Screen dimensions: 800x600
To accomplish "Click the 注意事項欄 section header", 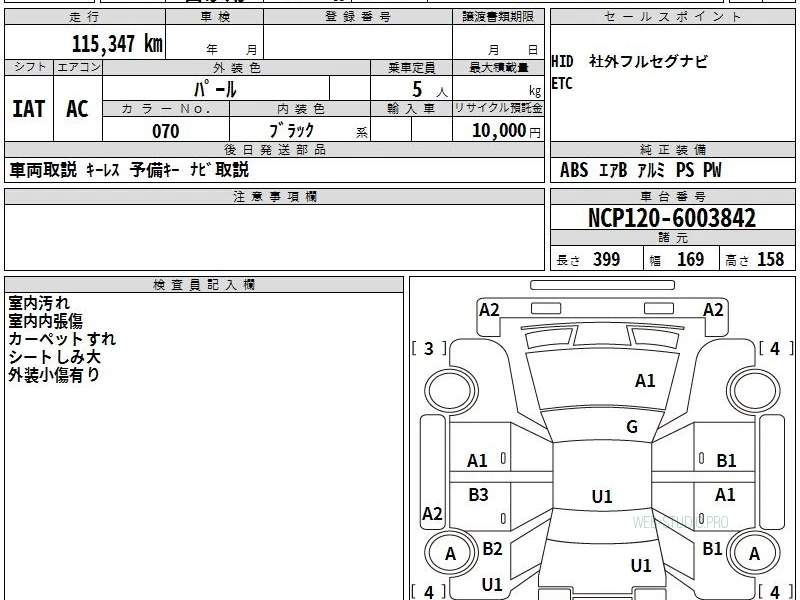I will click(x=274, y=197).
